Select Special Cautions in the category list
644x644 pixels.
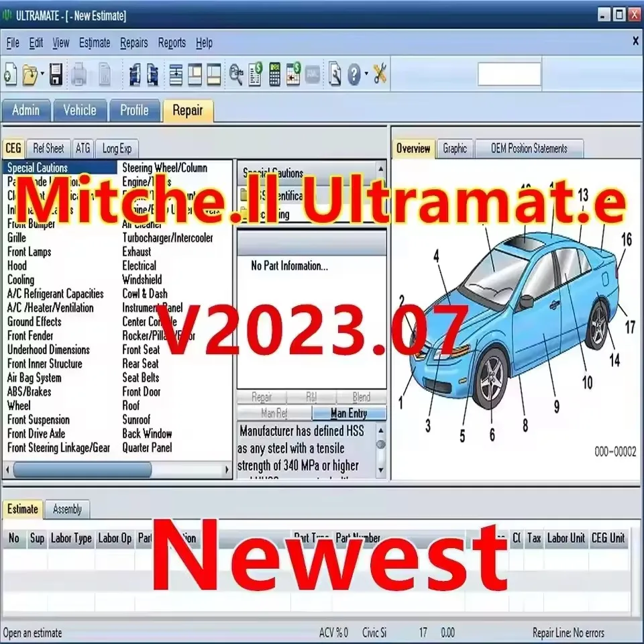[60, 168]
